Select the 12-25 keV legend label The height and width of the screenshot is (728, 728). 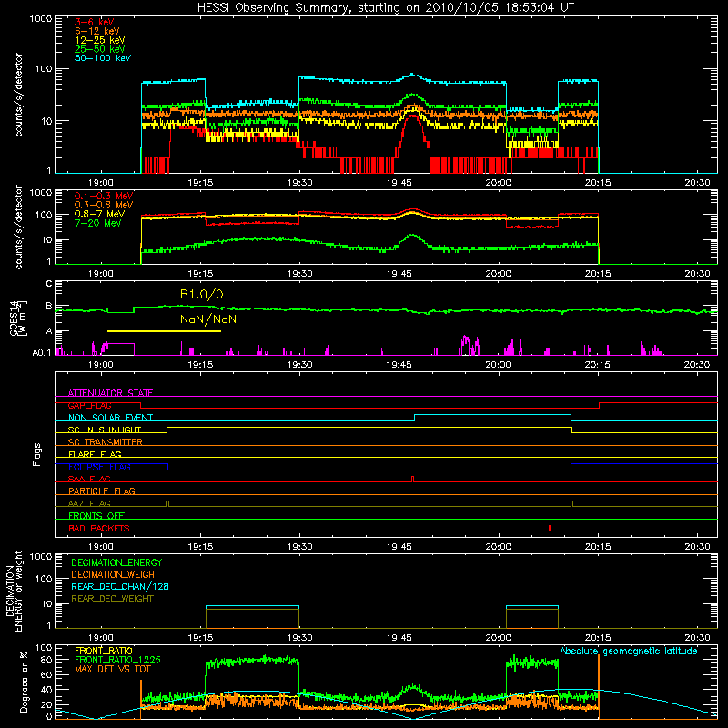[x=100, y=40]
